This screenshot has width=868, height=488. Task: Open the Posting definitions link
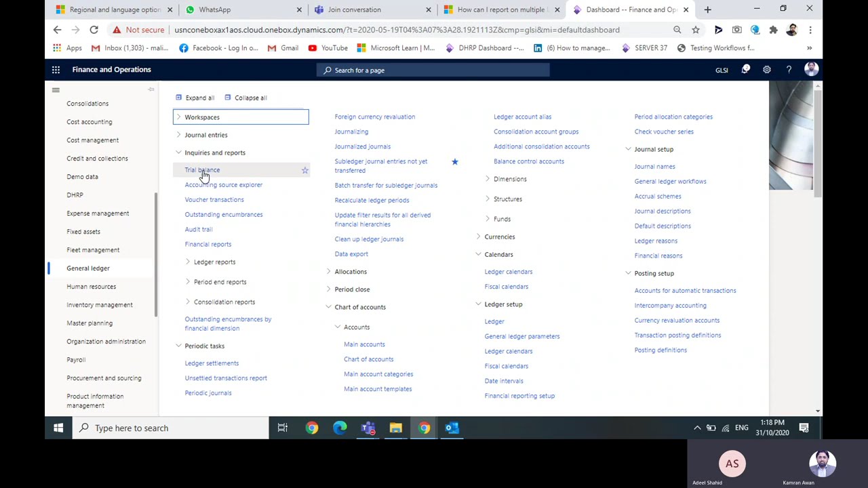coord(660,350)
